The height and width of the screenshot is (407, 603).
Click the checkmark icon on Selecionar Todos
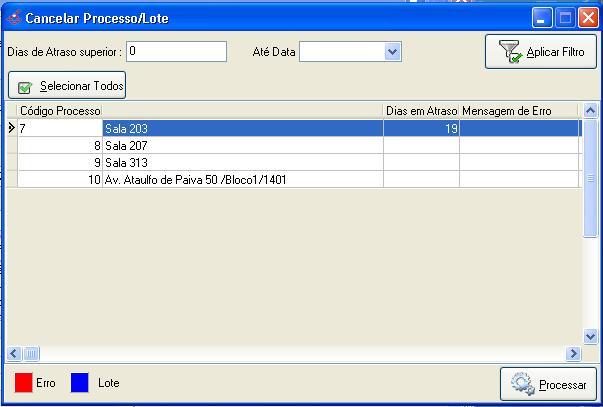click(25, 87)
